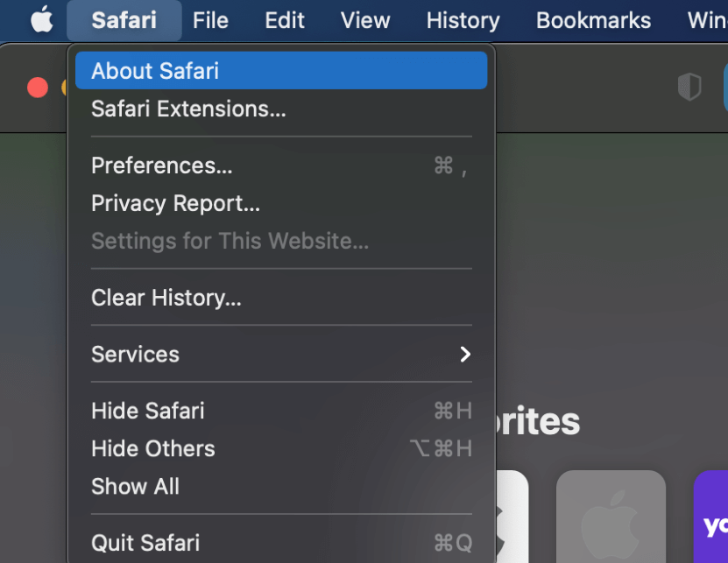
Task: Open the History menu
Action: pos(463,19)
